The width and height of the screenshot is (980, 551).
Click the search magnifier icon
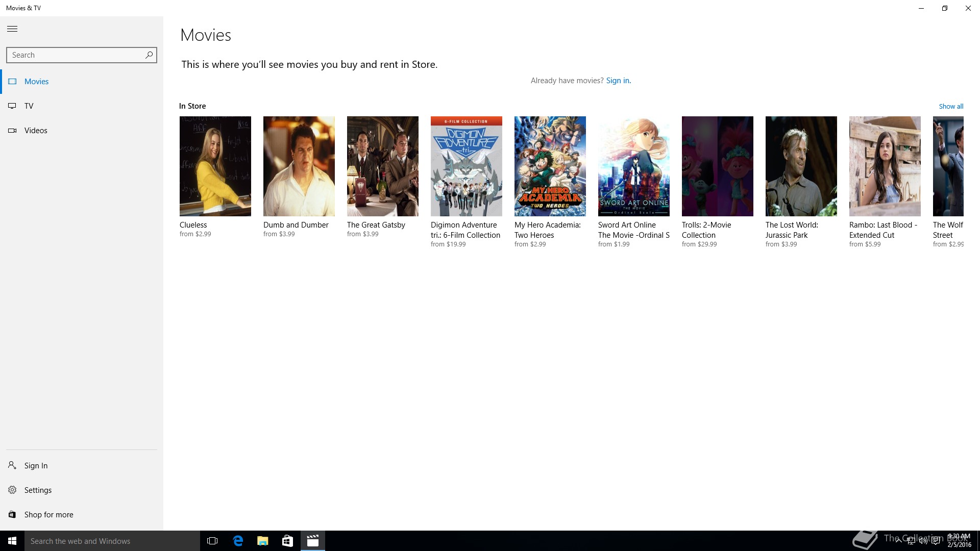coord(149,55)
